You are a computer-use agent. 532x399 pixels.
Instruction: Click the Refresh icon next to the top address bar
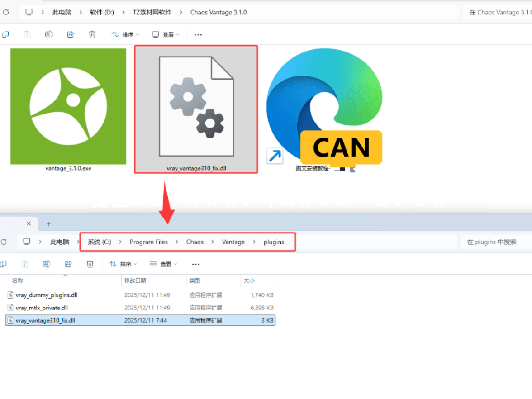click(x=6, y=12)
